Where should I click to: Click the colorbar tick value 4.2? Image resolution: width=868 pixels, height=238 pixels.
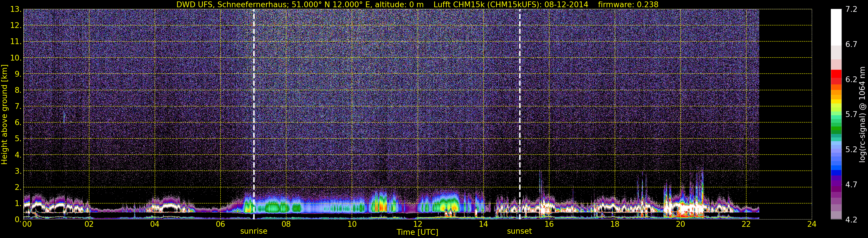tap(851, 220)
